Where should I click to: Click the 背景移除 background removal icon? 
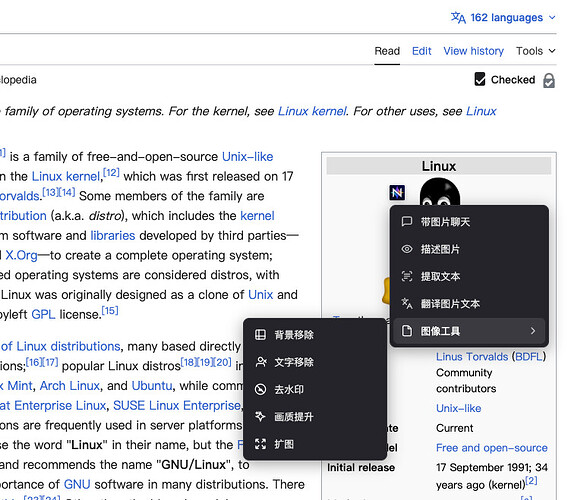coord(260,334)
